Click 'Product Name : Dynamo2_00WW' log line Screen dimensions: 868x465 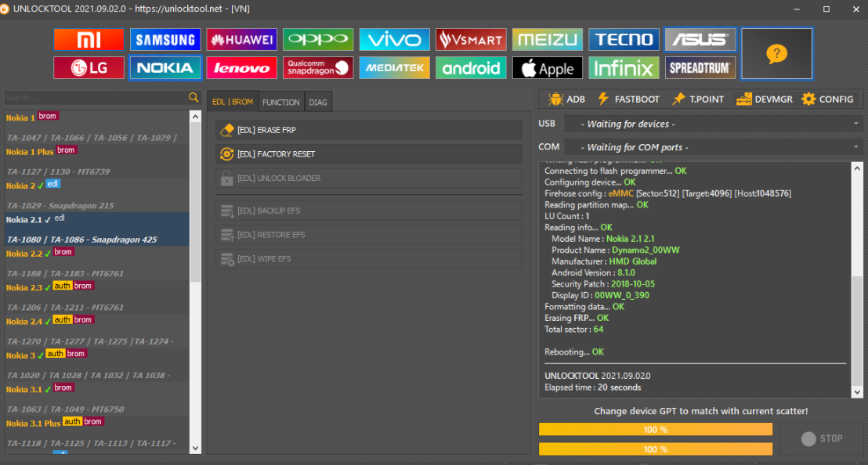(x=616, y=250)
